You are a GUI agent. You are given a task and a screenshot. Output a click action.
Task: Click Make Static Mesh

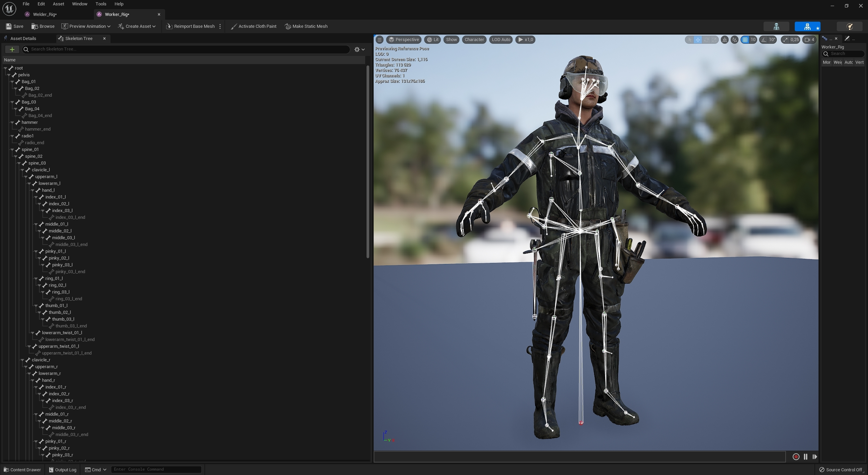click(x=306, y=26)
